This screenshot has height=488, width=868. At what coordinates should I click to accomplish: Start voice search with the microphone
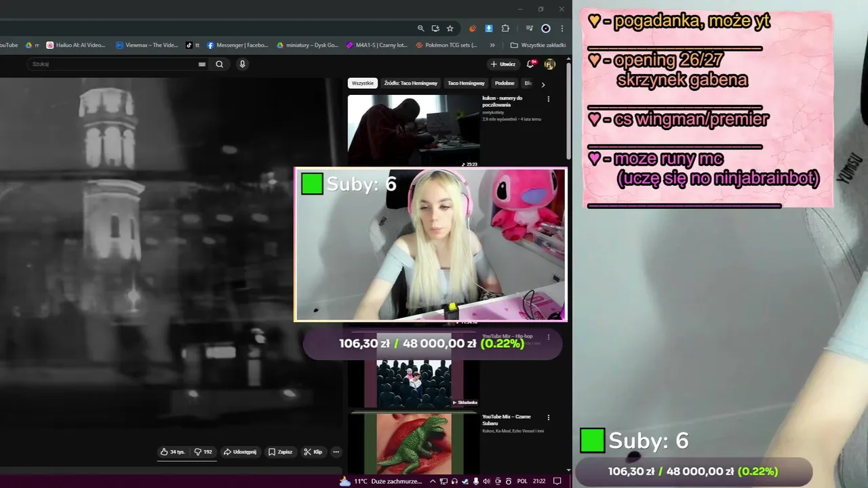coord(242,64)
